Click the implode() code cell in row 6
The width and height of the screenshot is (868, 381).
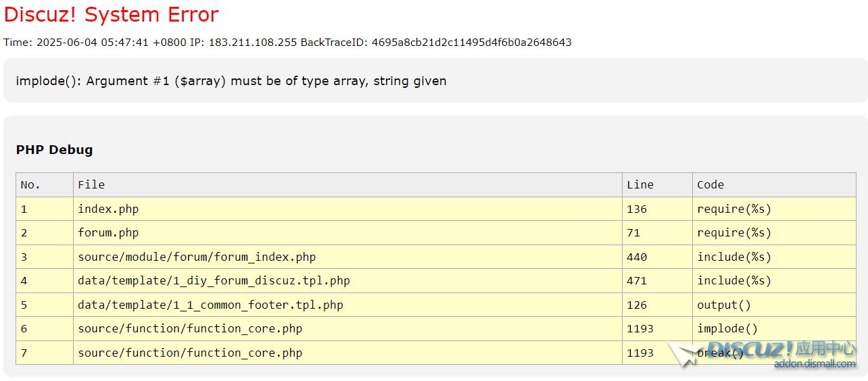[x=727, y=329]
